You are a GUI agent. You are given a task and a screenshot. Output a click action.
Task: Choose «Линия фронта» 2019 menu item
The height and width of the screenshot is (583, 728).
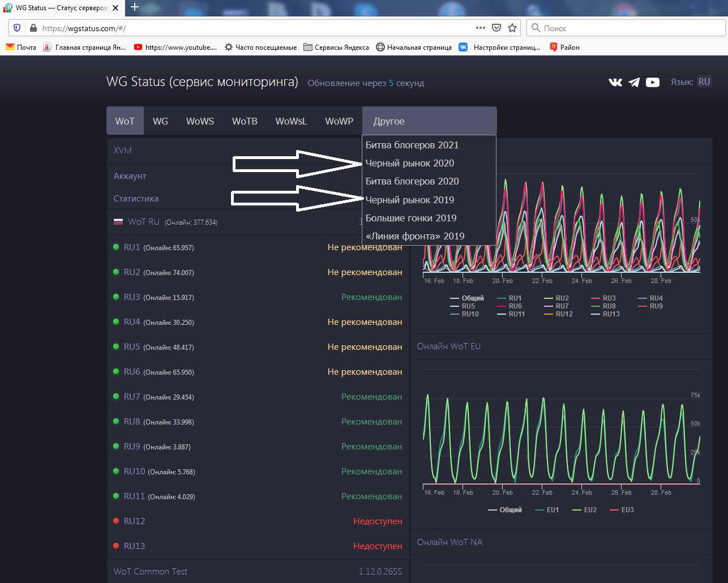coord(429,236)
